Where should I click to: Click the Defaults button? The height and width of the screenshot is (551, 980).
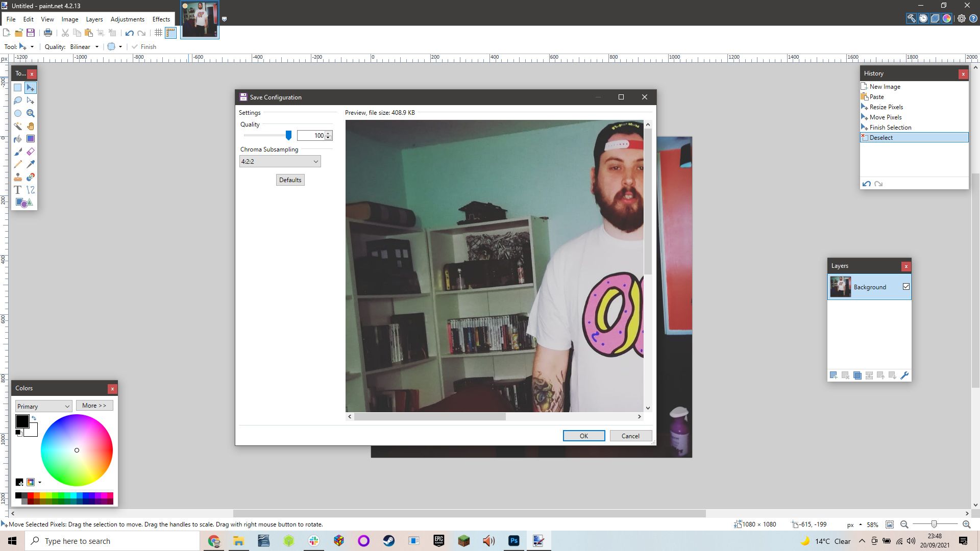click(x=289, y=180)
